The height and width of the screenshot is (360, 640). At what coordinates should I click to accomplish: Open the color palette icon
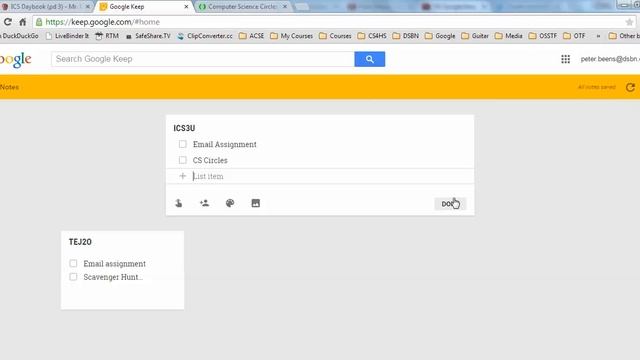pyautogui.click(x=230, y=203)
